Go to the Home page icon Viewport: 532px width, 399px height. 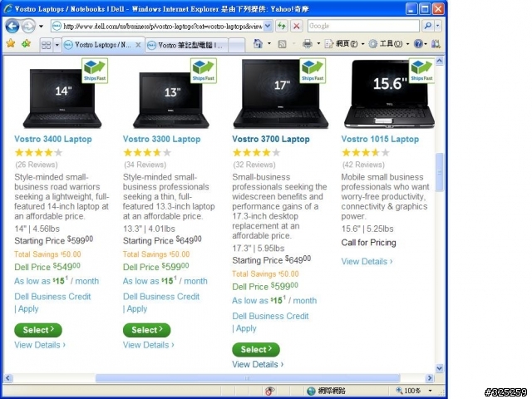258,44
